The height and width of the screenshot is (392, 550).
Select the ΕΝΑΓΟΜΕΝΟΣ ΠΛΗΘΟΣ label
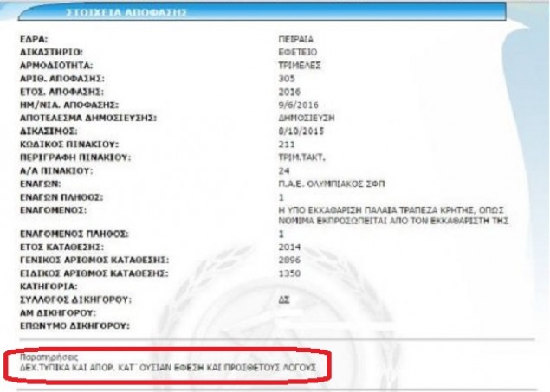coord(74,234)
